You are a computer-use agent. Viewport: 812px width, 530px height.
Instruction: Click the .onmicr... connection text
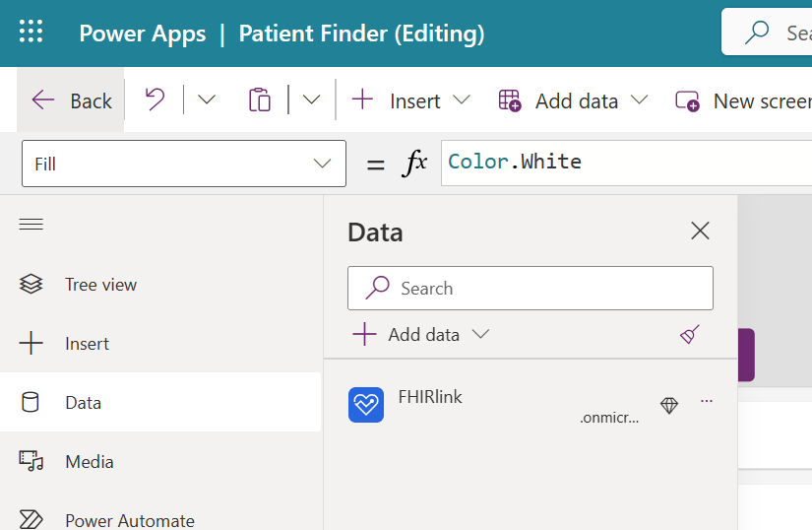[x=609, y=418]
